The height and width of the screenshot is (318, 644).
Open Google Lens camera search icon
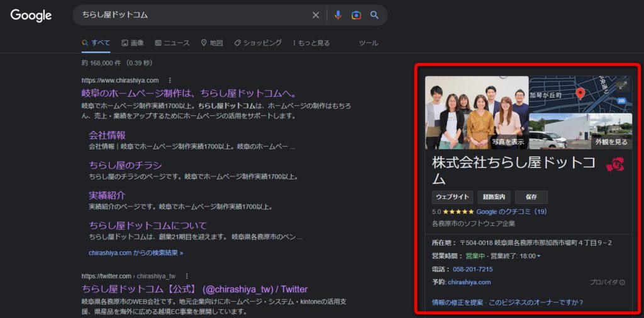pyautogui.click(x=356, y=15)
